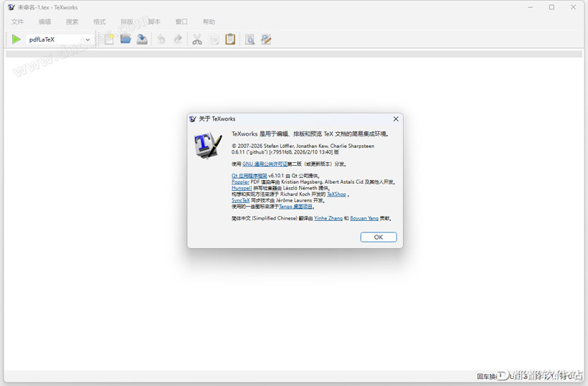Open the 文件 menu
Screen dimensions: 588x386
click(x=17, y=22)
